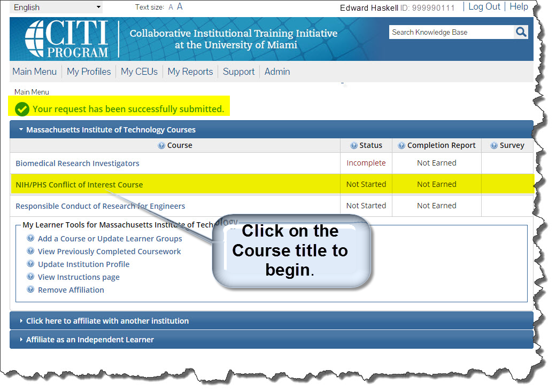Open My Profiles menu
This screenshot has width=556, height=392.
coord(89,72)
